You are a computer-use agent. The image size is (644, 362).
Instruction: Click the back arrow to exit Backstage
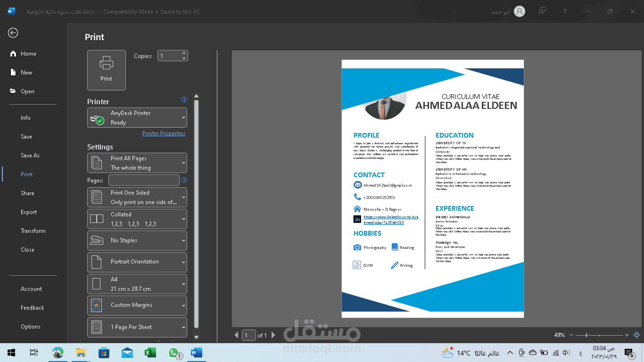[13, 33]
